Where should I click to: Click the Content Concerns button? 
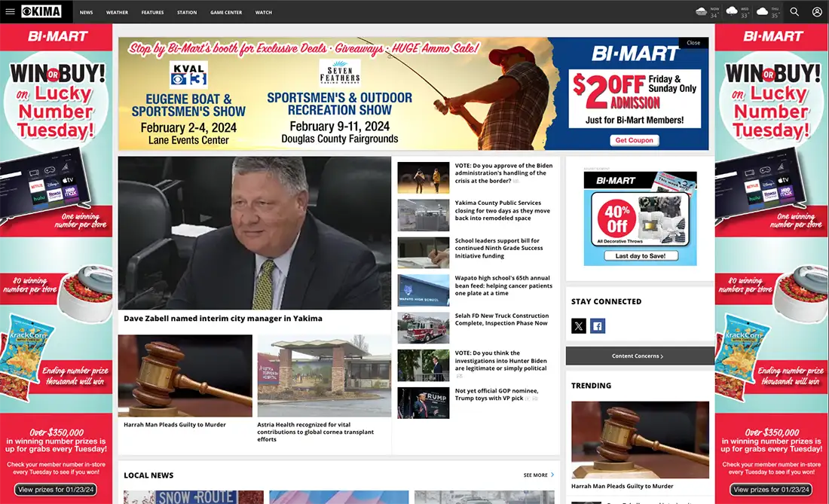coord(640,356)
